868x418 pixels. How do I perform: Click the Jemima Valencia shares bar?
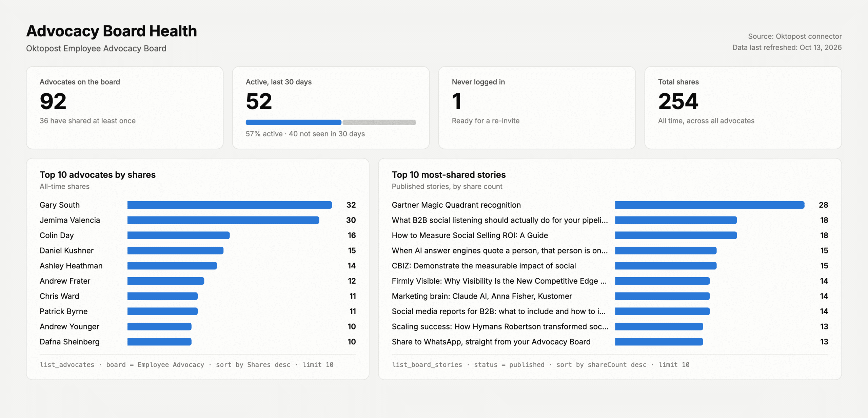coord(223,220)
